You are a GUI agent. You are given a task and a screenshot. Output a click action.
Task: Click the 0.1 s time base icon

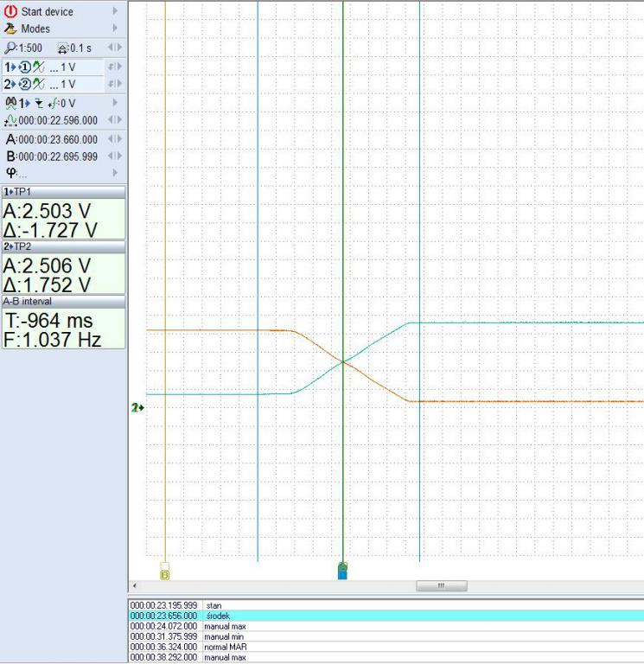[x=63, y=48]
